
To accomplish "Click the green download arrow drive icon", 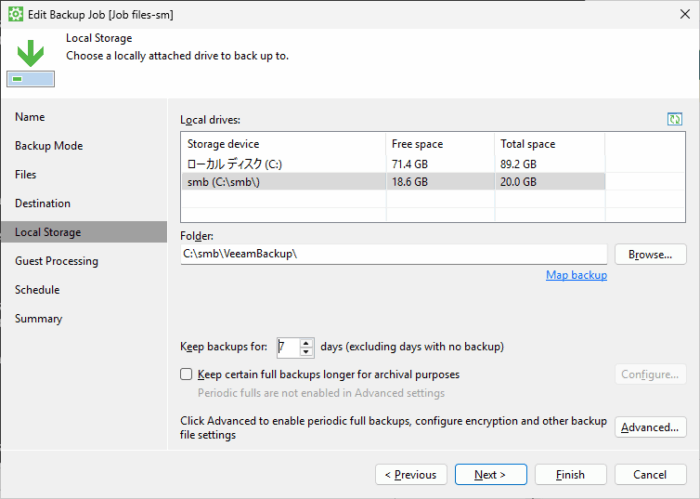I will (x=30, y=63).
